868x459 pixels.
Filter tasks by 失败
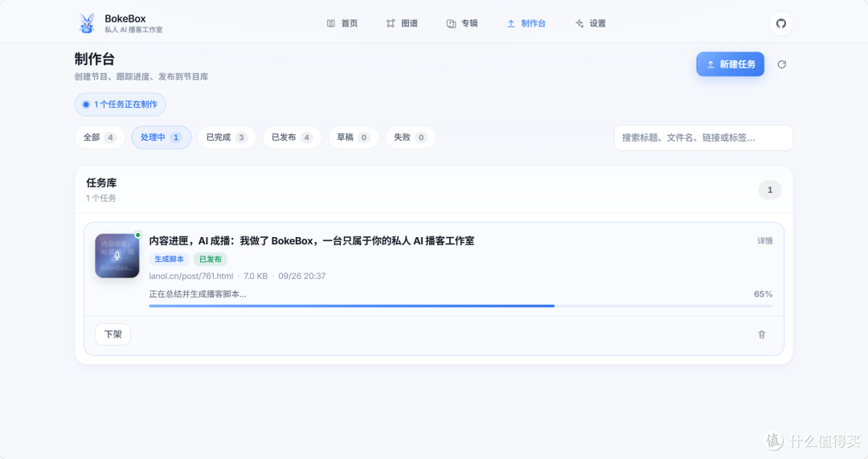pyautogui.click(x=410, y=137)
